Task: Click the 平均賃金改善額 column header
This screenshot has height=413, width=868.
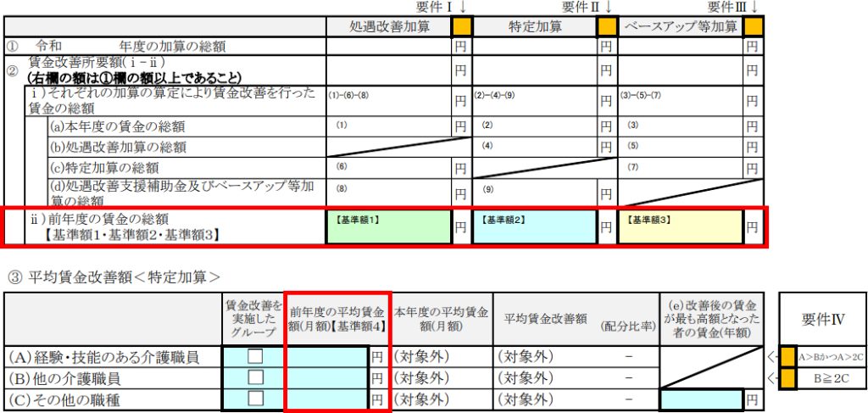Action: click(546, 321)
